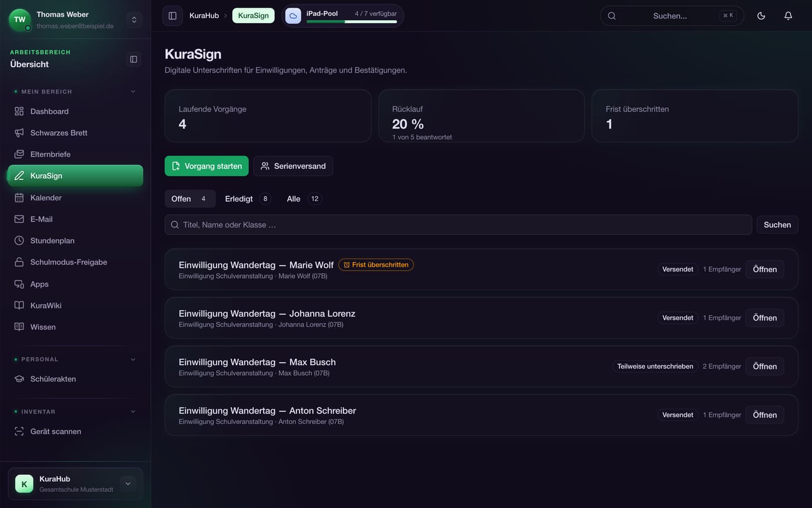Select KuraSign in the sidebar menu
Screen dimensions: 812x508
pos(75,176)
